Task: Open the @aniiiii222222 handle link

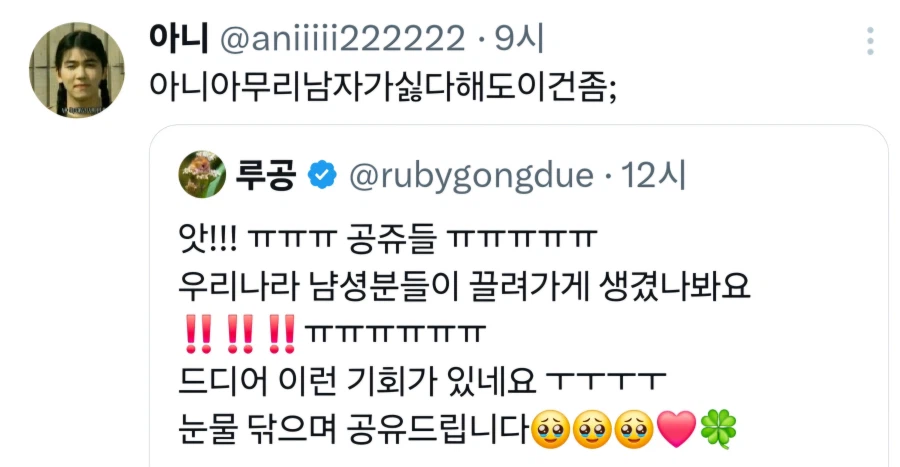Action: pos(343,40)
